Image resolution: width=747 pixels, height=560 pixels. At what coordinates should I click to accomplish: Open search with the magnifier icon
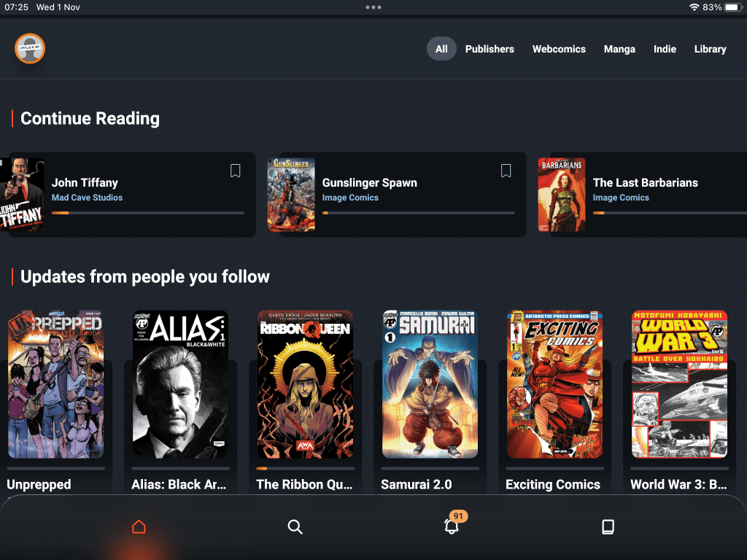coord(295,526)
